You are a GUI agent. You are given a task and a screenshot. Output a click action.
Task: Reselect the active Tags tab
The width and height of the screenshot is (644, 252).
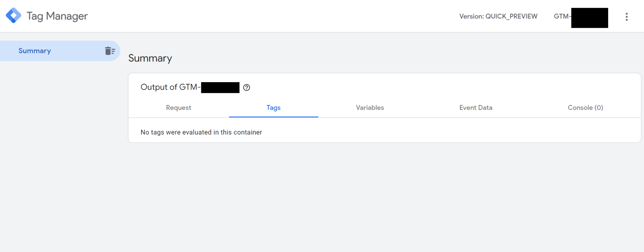273,108
